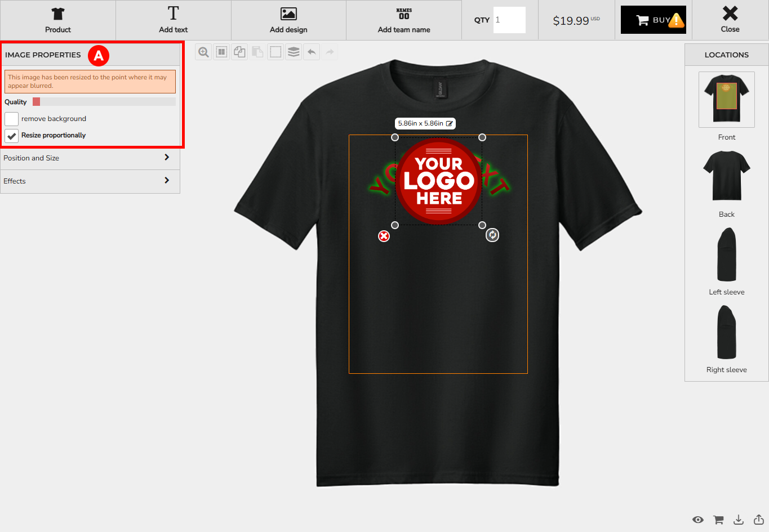769x532 pixels.
Task: Click the $19.99 price display
Action: (x=576, y=21)
